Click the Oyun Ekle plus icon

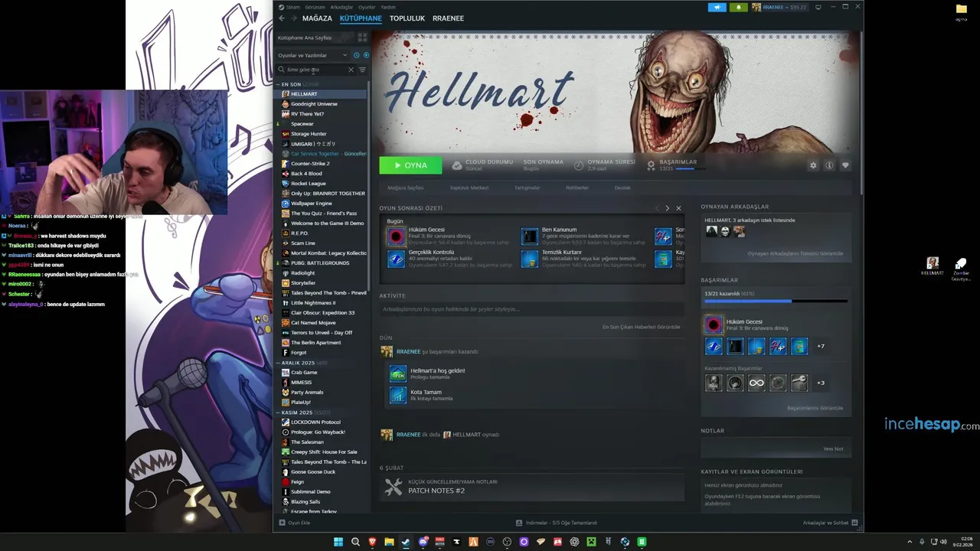coord(282,523)
